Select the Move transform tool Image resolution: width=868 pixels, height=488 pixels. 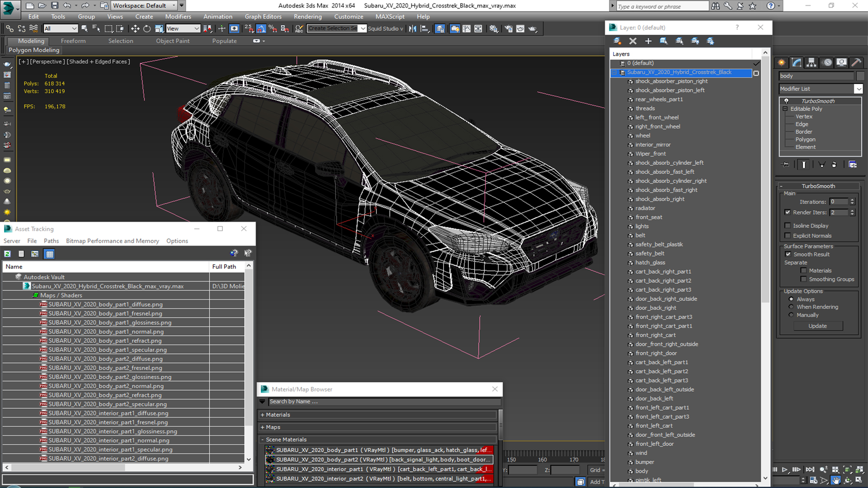135,28
